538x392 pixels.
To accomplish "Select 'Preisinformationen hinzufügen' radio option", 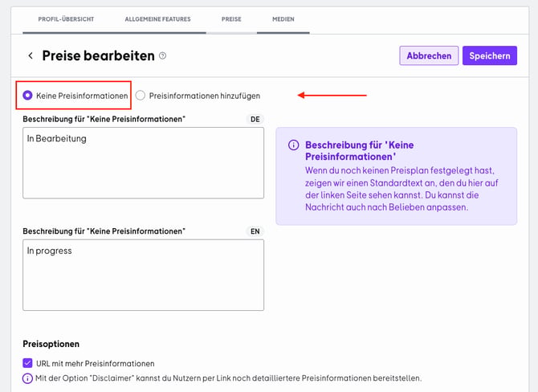I will [140, 96].
